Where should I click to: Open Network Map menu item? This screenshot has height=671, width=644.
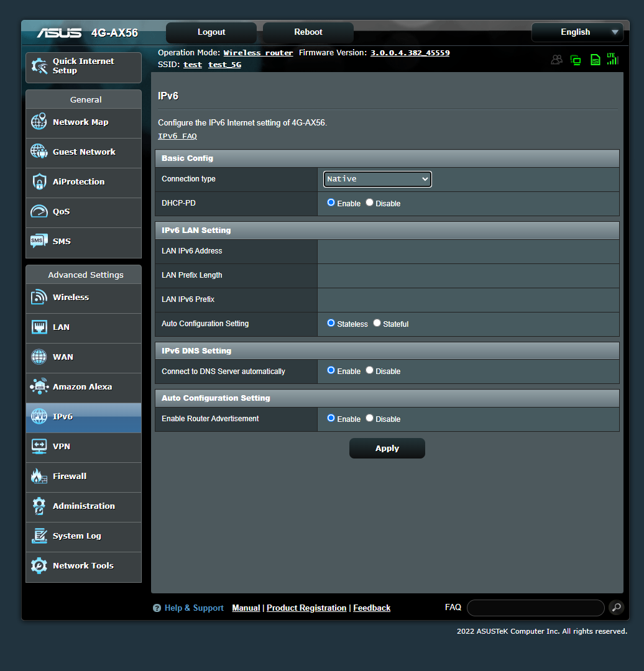pyautogui.click(x=83, y=122)
